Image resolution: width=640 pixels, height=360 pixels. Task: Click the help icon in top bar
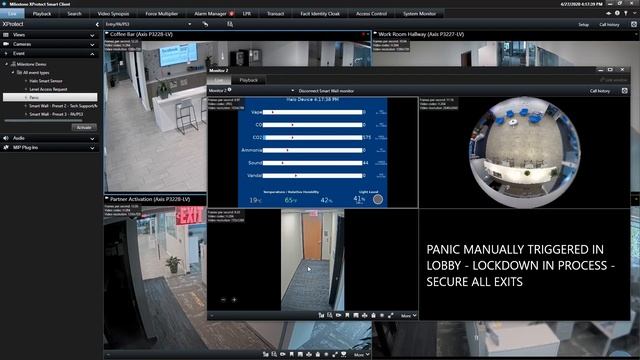coord(626,13)
